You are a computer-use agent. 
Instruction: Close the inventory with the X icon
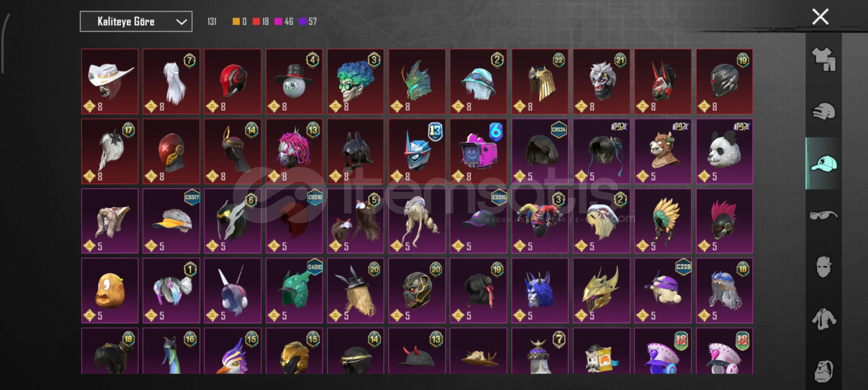(x=820, y=17)
